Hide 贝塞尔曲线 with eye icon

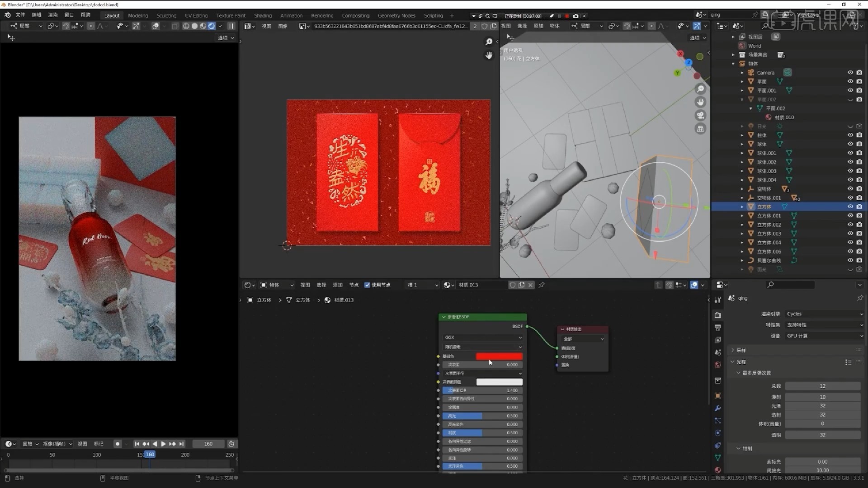tap(850, 260)
